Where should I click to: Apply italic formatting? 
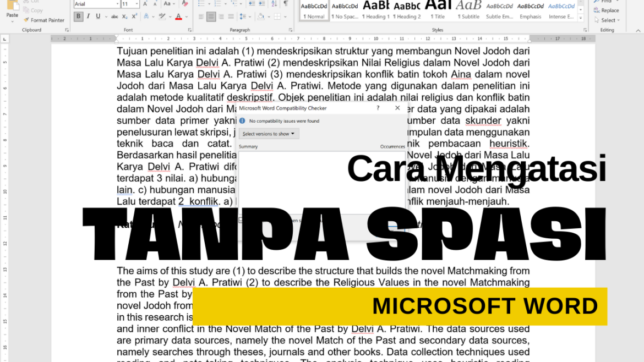point(88,16)
